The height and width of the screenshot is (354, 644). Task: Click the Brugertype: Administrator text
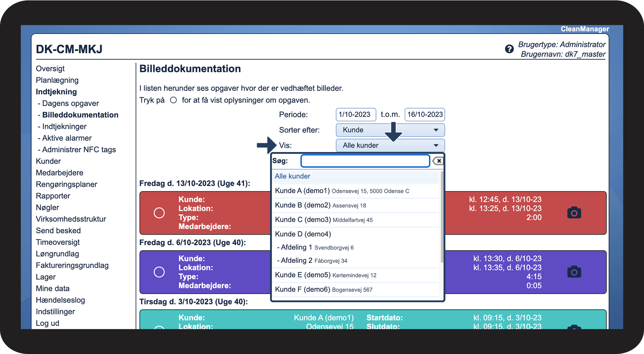pos(562,44)
